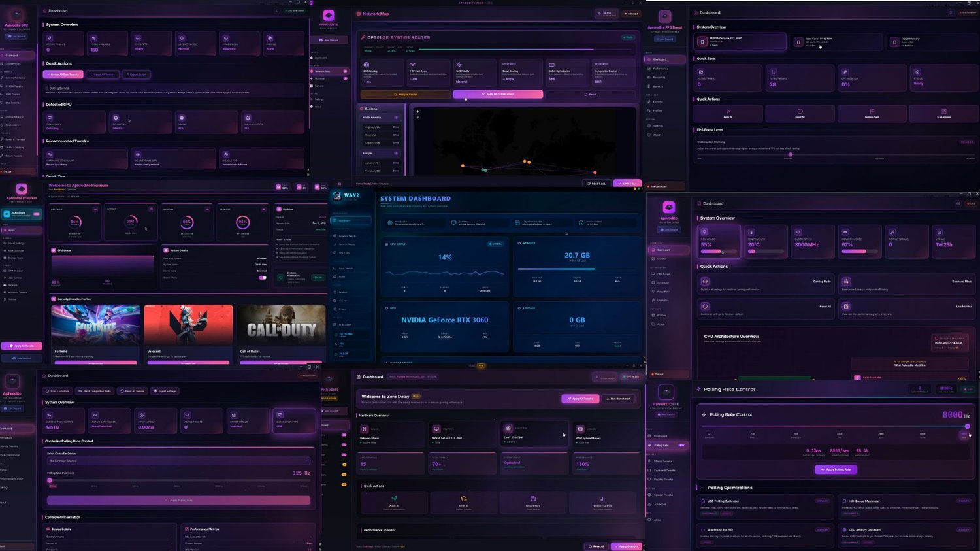The width and height of the screenshot is (980, 551).
Task: Zoom in on the Network Map
Action: (x=417, y=112)
